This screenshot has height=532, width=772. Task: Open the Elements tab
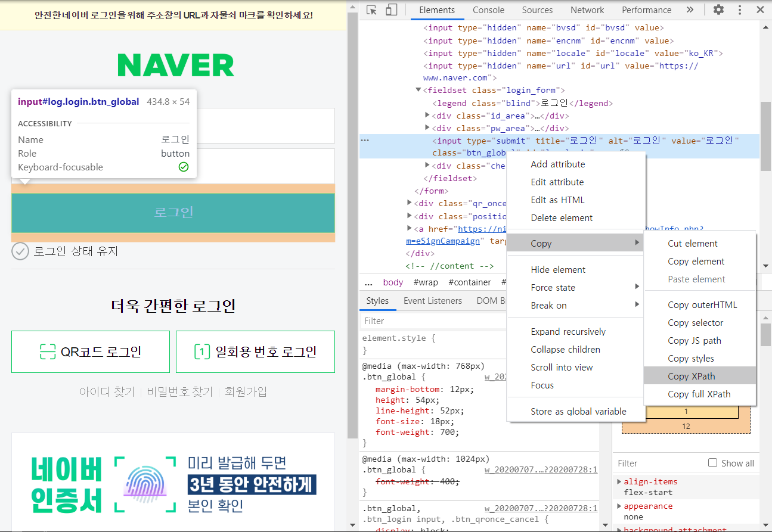pyautogui.click(x=437, y=10)
